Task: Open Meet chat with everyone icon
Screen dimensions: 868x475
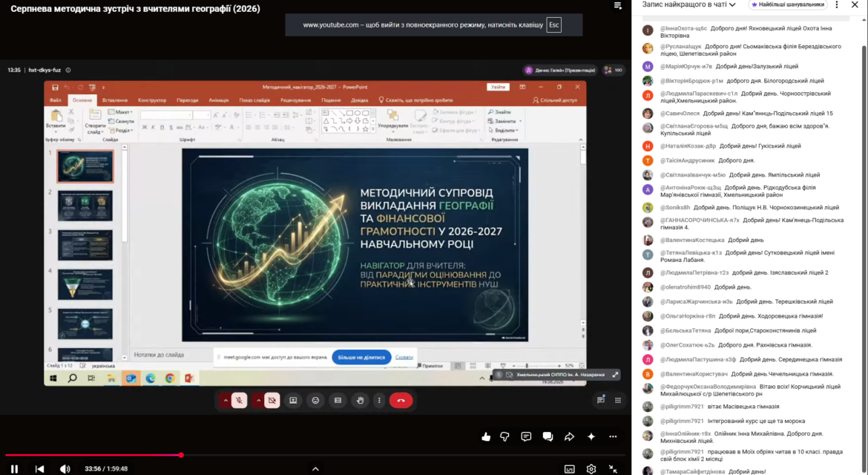Action: pyautogui.click(x=601, y=400)
